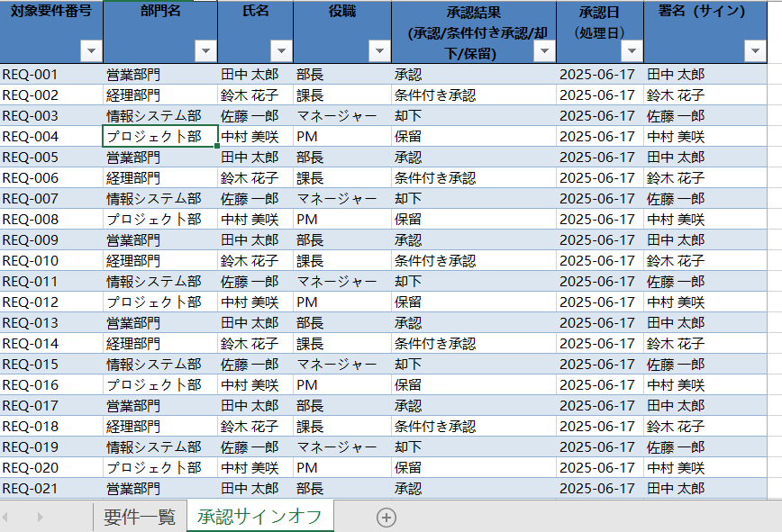
Task: Select PM in row REQ-016
Action: pyautogui.click(x=342, y=384)
